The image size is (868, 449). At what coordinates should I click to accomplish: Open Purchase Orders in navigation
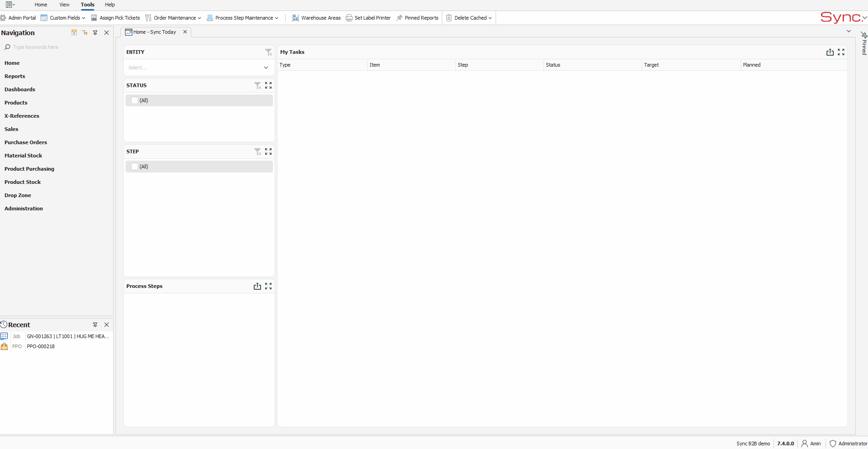tap(26, 142)
